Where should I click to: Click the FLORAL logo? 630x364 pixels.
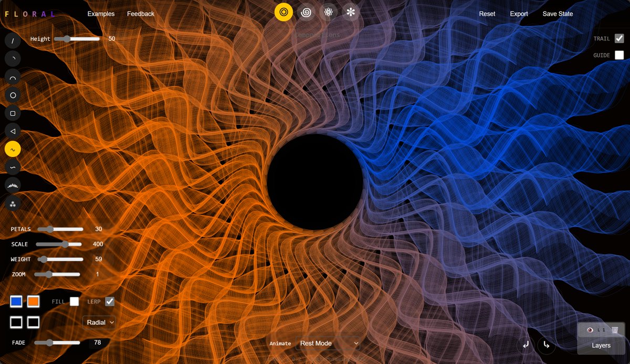[29, 14]
